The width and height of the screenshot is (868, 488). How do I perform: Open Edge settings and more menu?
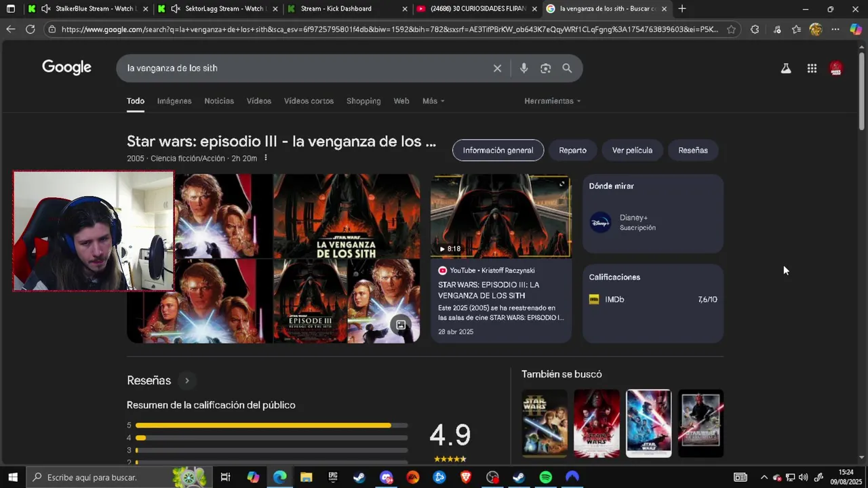(835, 29)
